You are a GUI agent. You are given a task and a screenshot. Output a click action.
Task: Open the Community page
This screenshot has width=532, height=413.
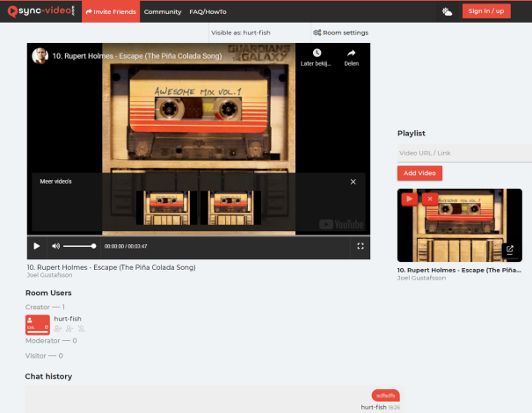(163, 12)
